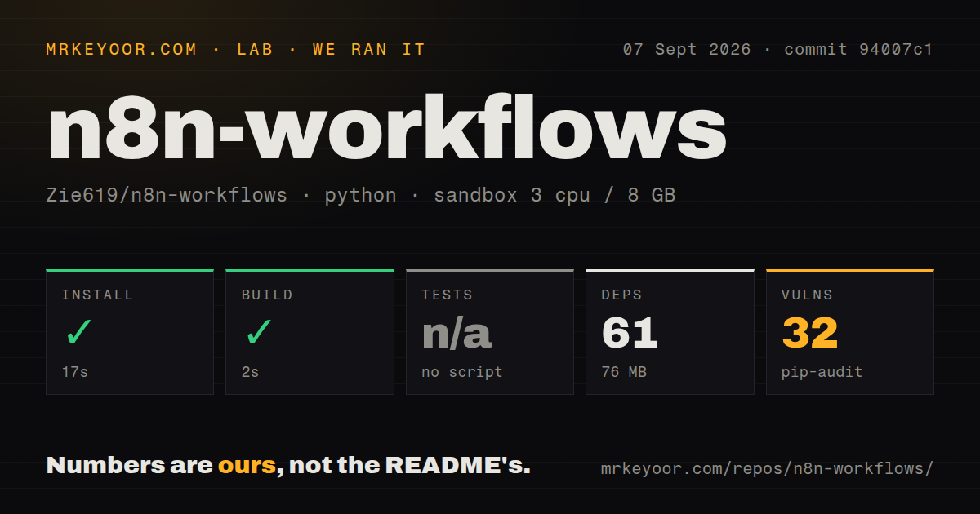
Task: Click the 61 dependency count
Action: pos(630,333)
